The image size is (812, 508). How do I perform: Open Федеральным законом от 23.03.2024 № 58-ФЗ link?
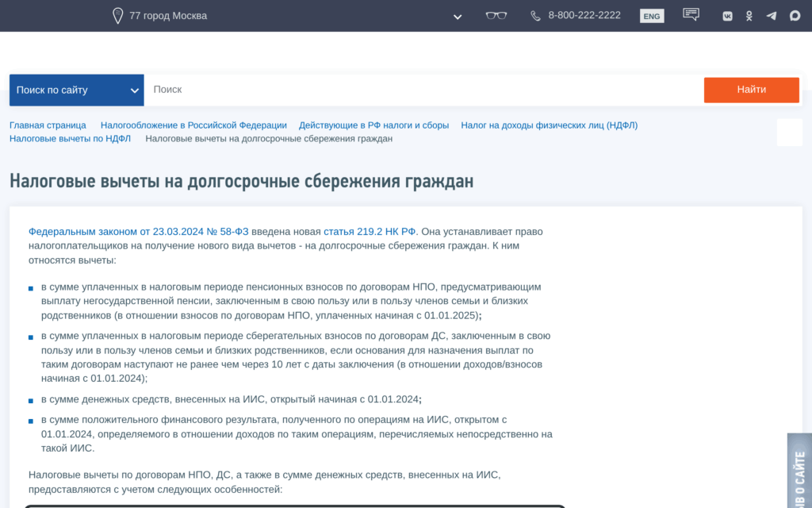(x=138, y=231)
